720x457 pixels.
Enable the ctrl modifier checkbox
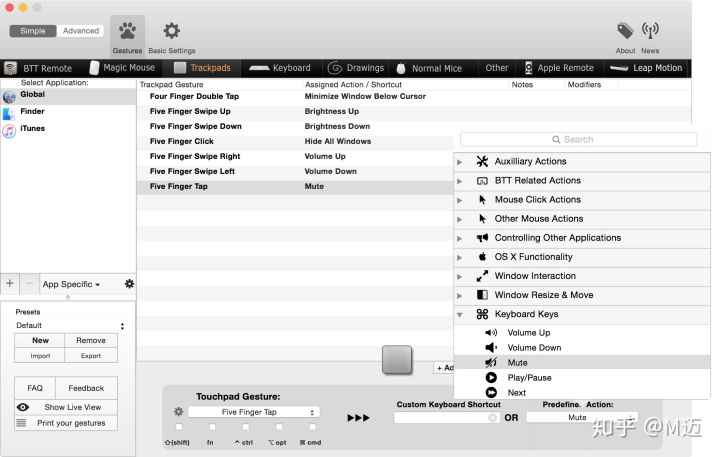click(246, 427)
